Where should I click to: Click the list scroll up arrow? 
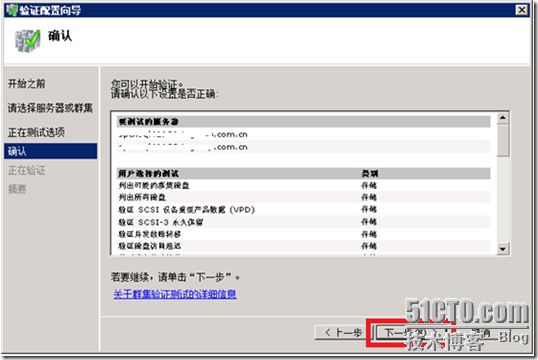point(503,118)
